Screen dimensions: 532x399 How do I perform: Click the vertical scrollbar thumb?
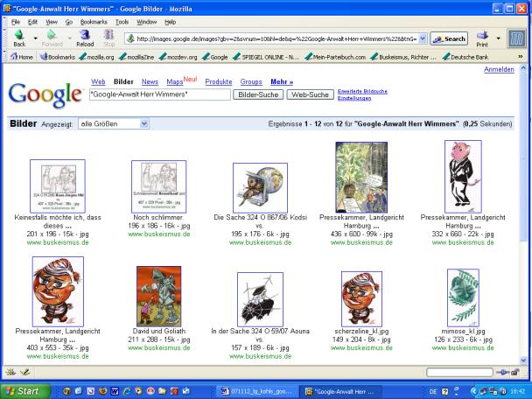tap(523, 156)
